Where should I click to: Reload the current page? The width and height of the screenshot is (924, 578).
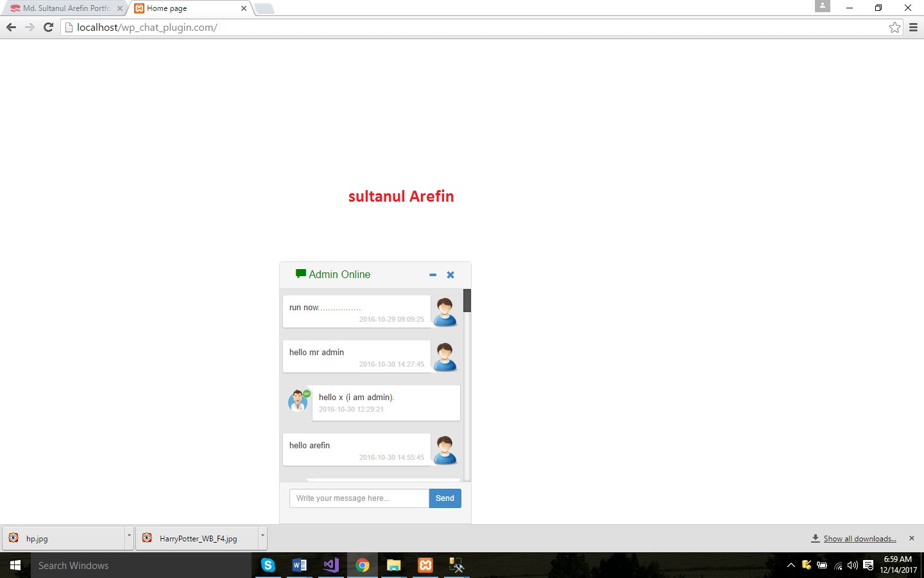coord(48,28)
